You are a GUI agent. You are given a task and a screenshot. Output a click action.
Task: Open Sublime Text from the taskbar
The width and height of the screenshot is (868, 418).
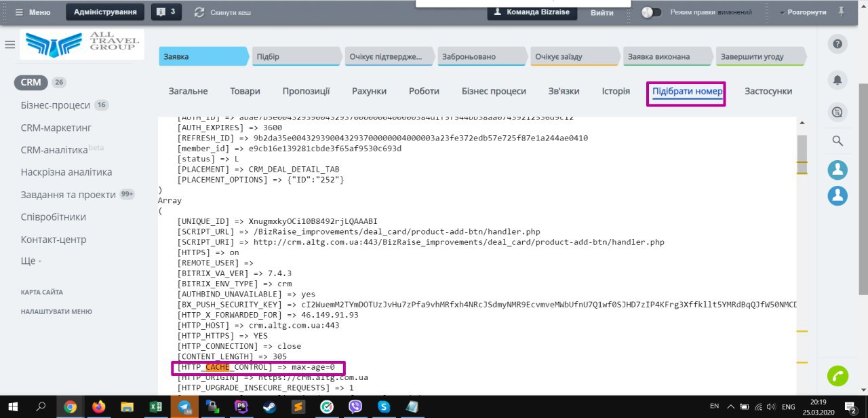[x=297, y=406]
